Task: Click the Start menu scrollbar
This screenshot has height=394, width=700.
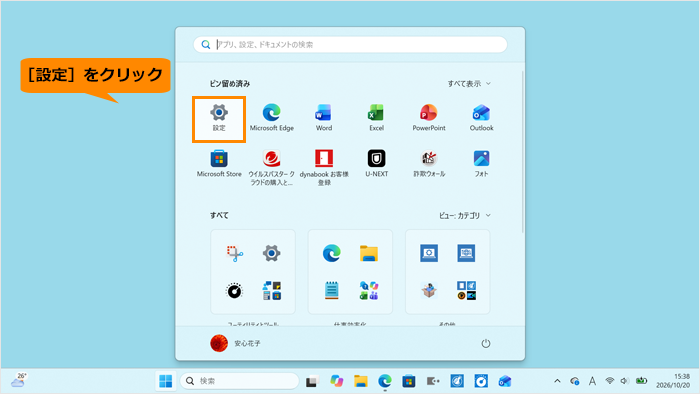Action: tap(523, 152)
